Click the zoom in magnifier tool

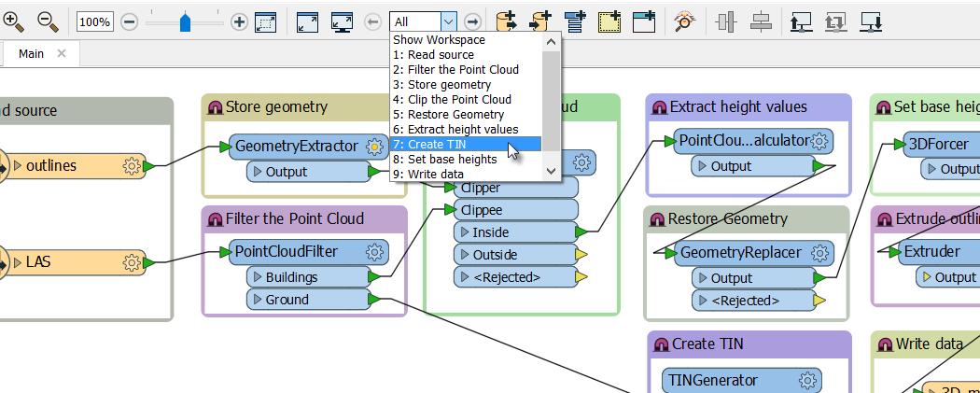click(x=14, y=21)
